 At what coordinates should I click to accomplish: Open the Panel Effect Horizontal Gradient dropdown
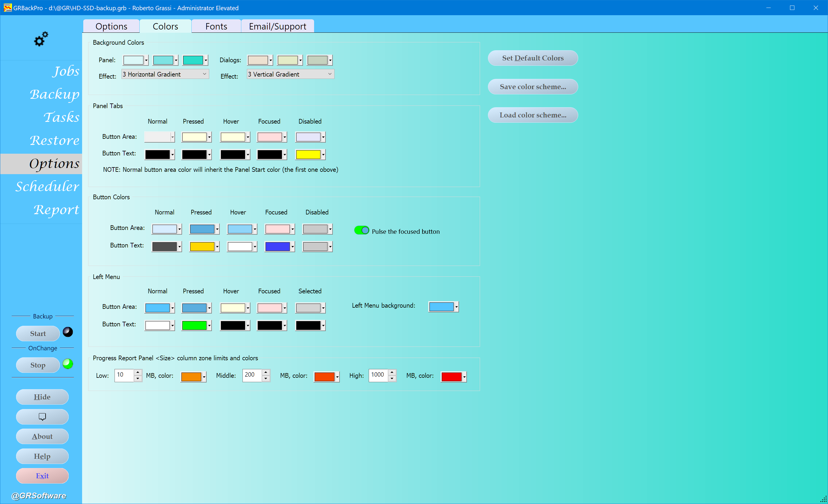(165, 74)
